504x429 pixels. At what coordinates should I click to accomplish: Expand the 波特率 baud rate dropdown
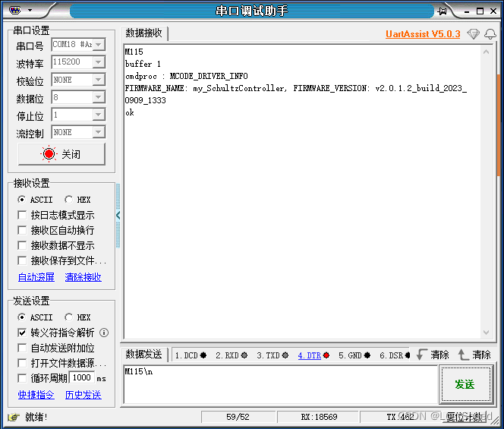point(99,62)
